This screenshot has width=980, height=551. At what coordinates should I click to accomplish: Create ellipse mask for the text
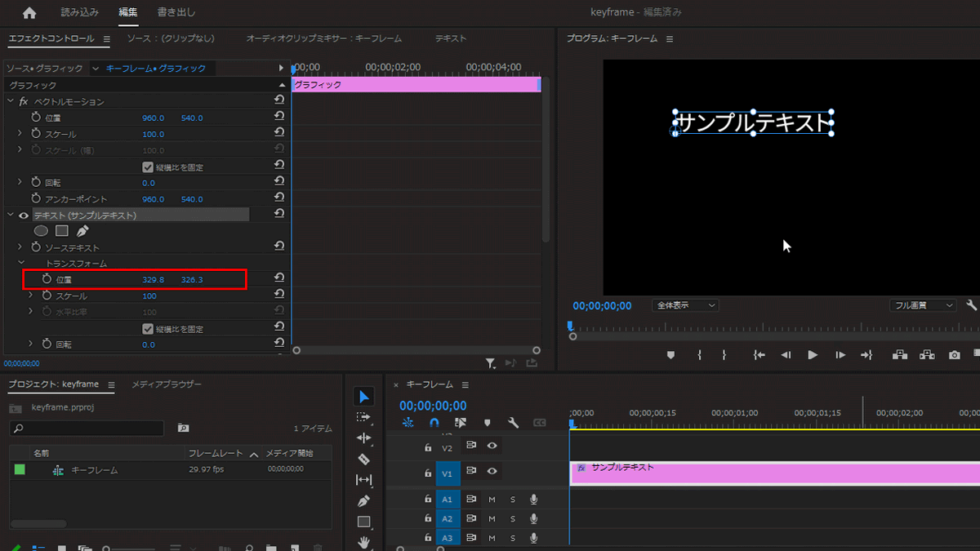[x=41, y=231]
